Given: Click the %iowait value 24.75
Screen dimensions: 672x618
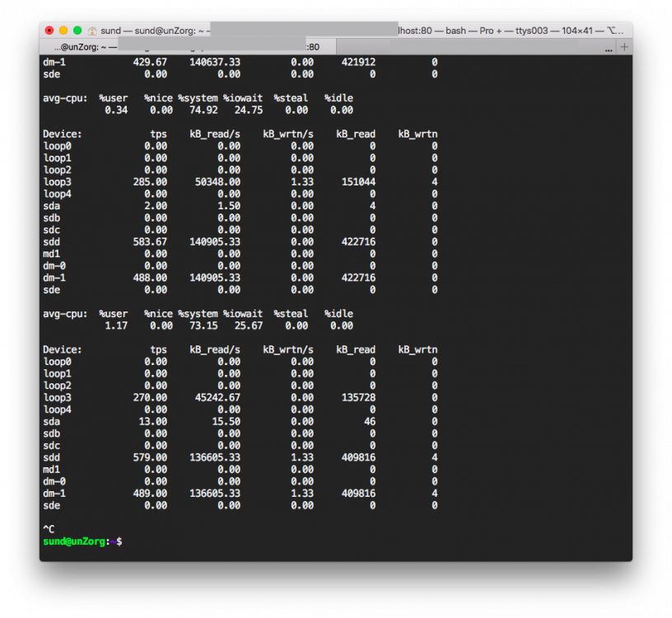Looking at the screenshot, I should (x=249, y=110).
